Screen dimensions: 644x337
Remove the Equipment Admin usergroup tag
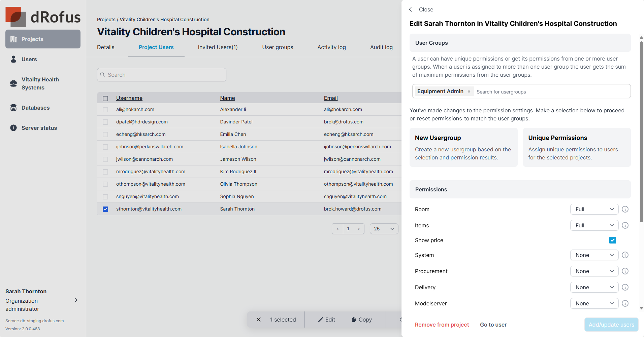pyautogui.click(x=469, y=91)
